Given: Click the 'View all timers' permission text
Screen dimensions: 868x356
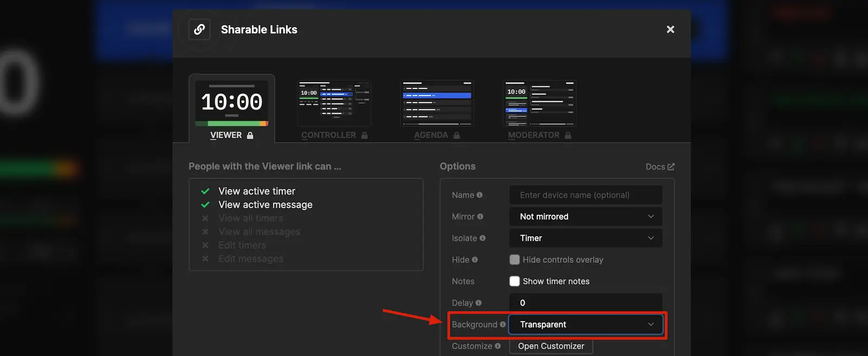Looking at the screenshot, I should 251,218.
